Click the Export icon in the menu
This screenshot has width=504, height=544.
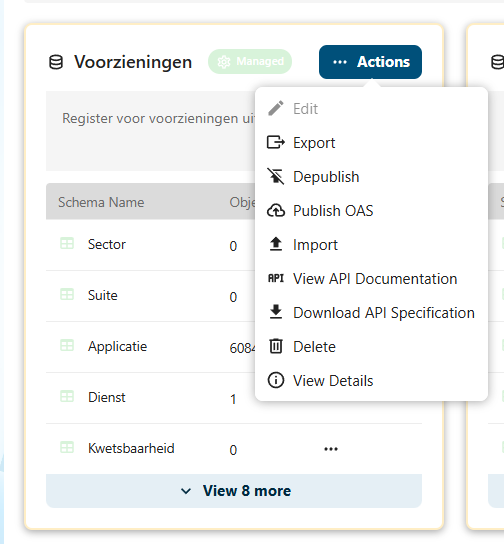point(276,143)
